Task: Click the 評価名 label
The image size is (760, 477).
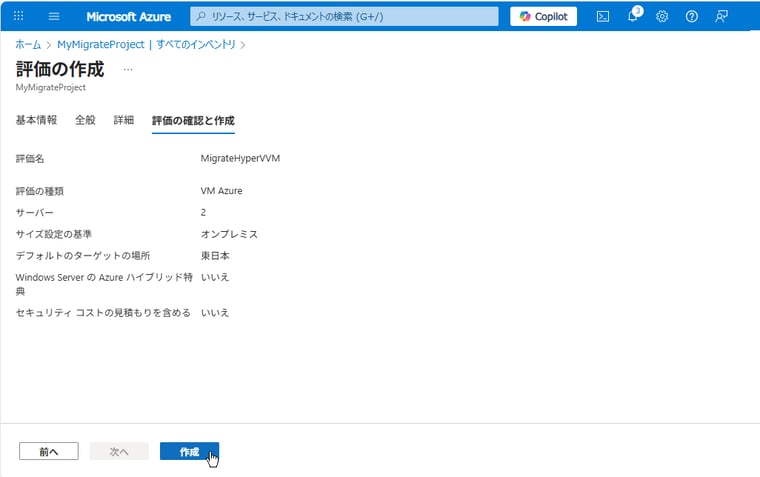Action: (30, 159)
